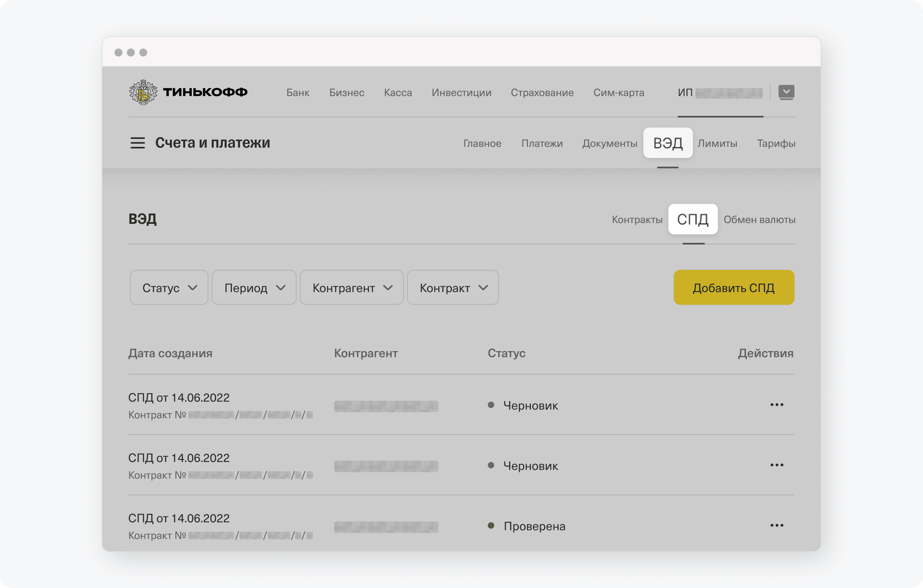Open third СПД от 14.06.2022 entry
The width and height of the screenshot is (923, 588).
pyautogui.click(x=179, y=518)
